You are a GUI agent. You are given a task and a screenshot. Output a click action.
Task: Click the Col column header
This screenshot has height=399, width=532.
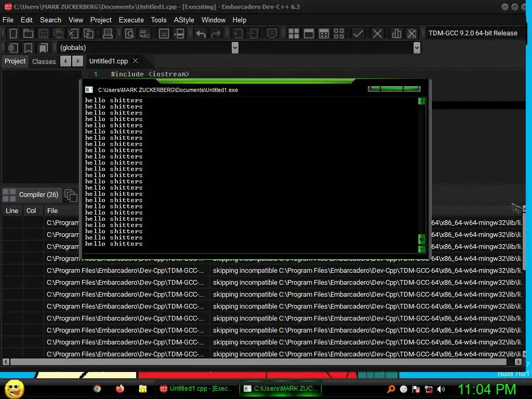click(31, 211)
